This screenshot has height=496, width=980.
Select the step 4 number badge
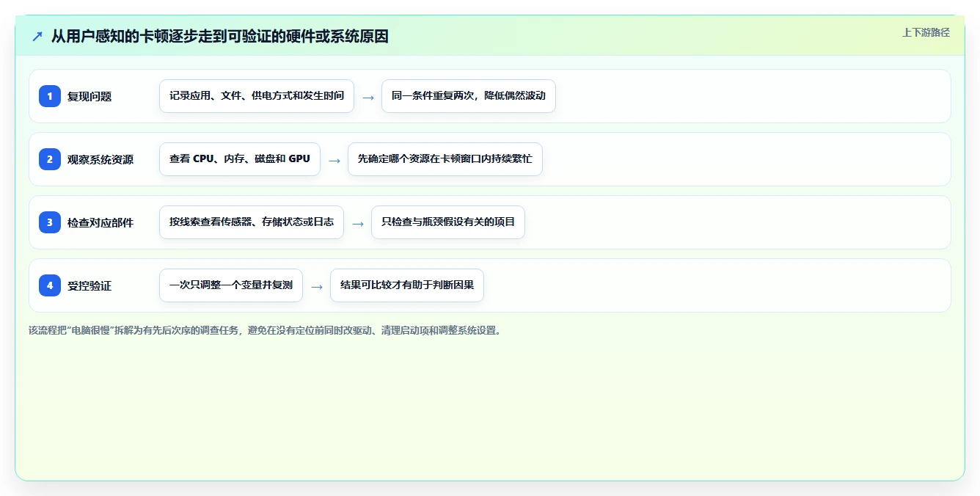(x=50, y=285)
